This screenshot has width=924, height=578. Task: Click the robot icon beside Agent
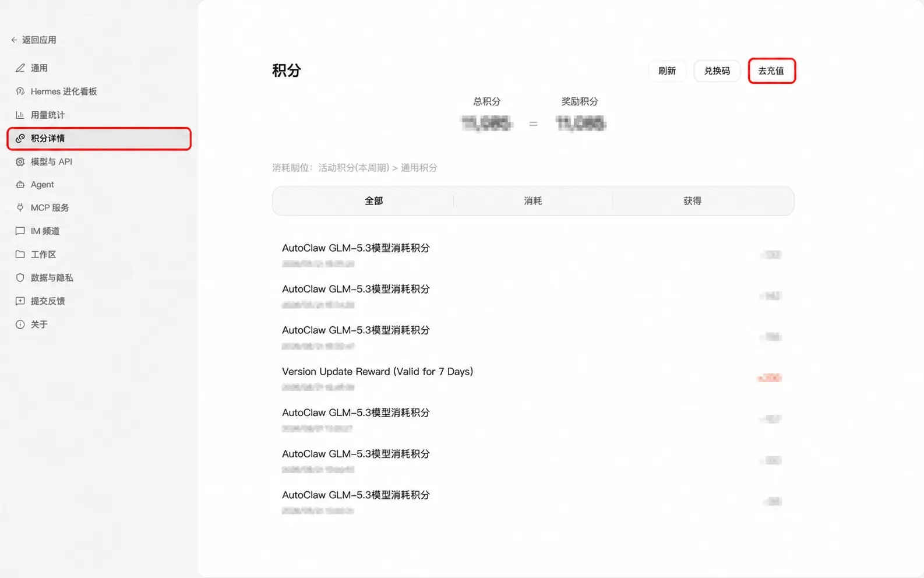coord(20,185)
